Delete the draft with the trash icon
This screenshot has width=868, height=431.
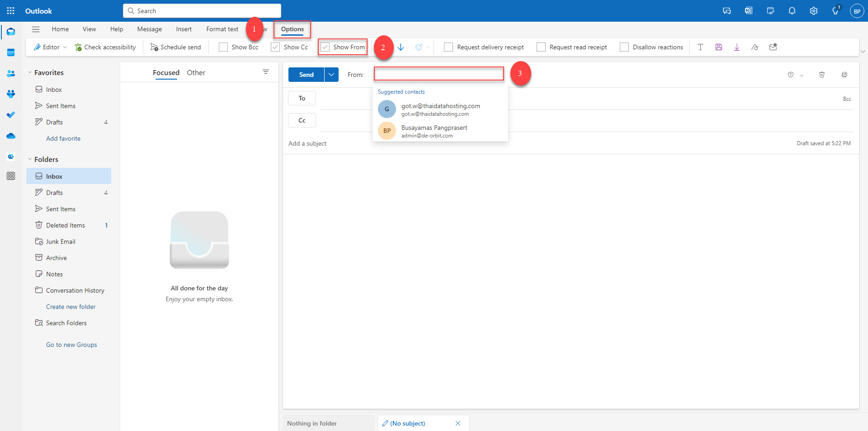click(821, 75)
